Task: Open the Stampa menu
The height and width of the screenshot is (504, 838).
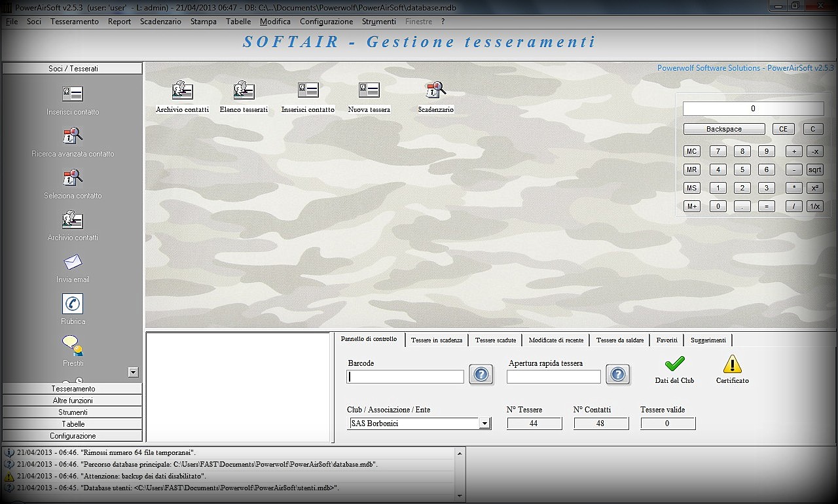Action: tap(204, 22)
